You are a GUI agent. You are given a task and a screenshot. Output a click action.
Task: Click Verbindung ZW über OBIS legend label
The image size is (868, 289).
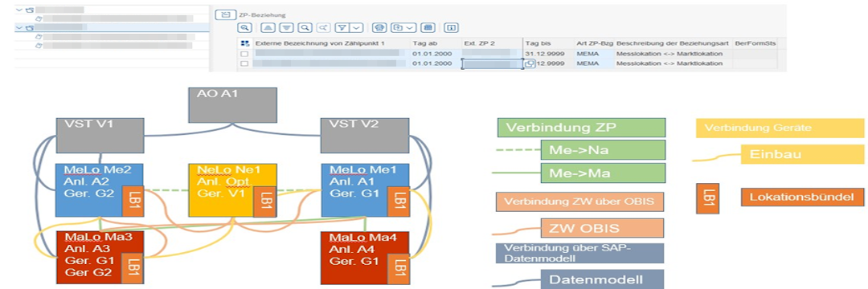click(x=579, y=201)
